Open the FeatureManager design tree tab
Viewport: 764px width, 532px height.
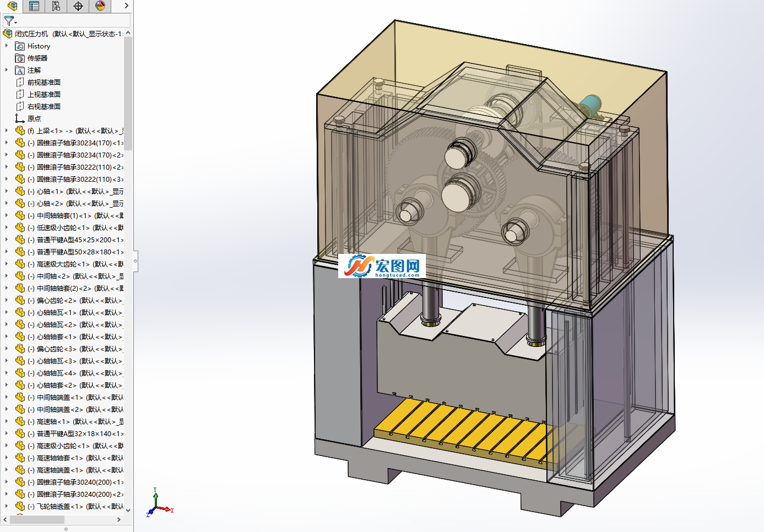pyautogui.click(x=12, y=6)
